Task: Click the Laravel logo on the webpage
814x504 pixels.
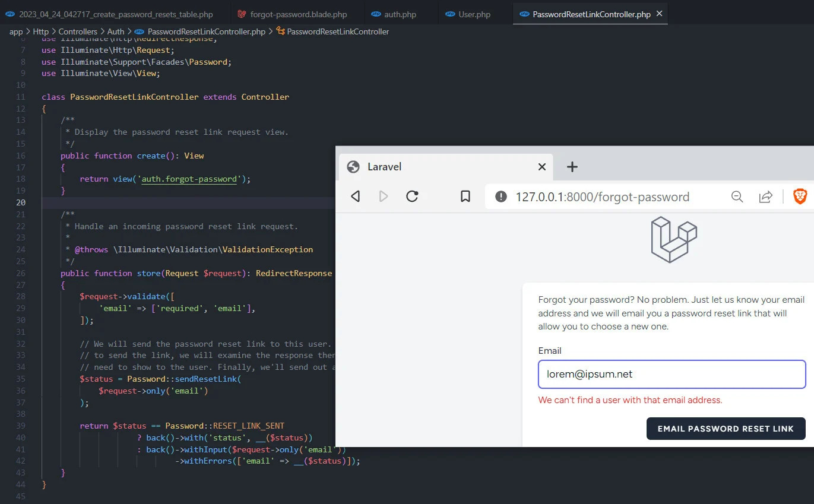Action: point(674,239)
